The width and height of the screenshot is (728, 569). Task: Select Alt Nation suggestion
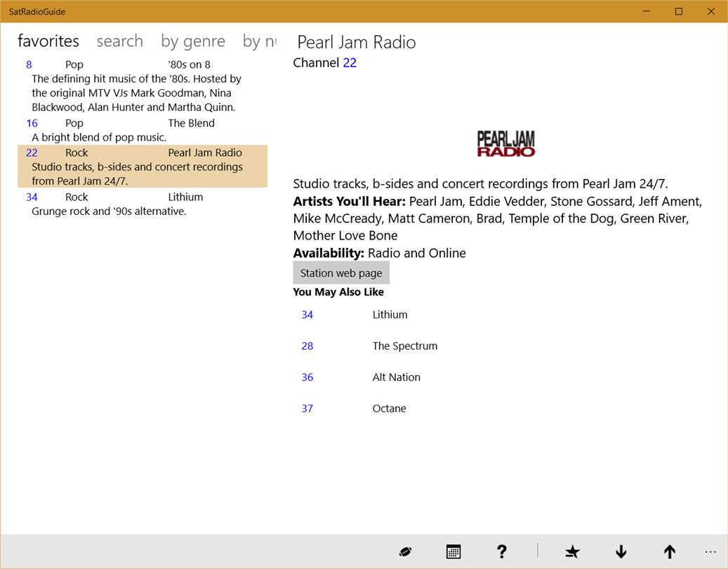click(397, 377)
